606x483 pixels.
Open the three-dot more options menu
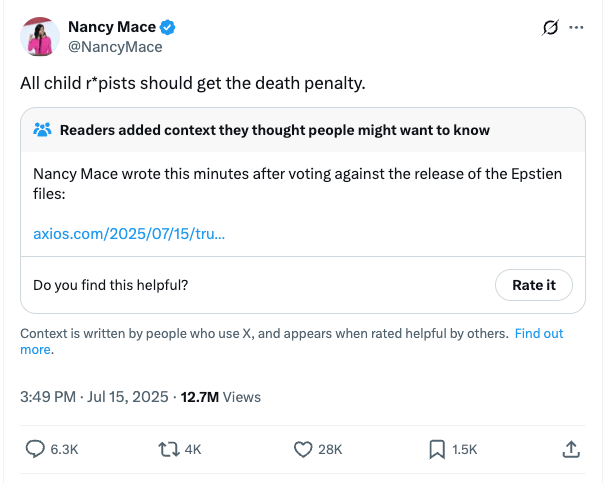(575, 27)
